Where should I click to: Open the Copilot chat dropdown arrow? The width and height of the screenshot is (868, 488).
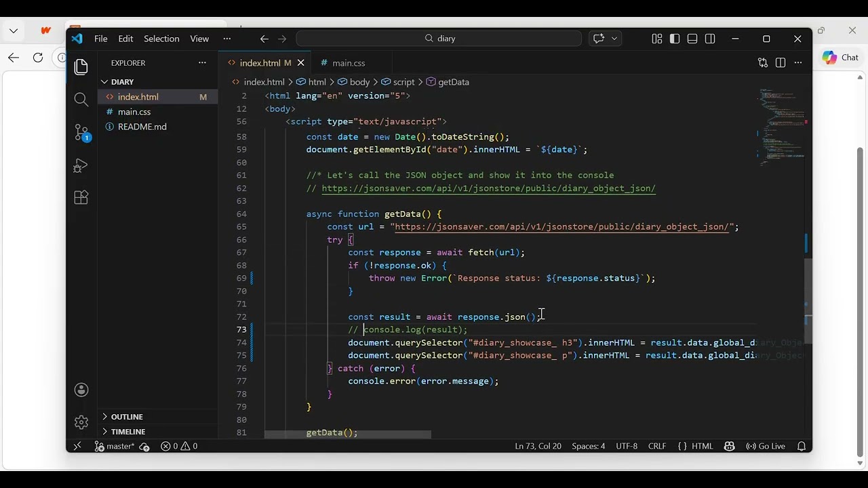click(614, 39)
